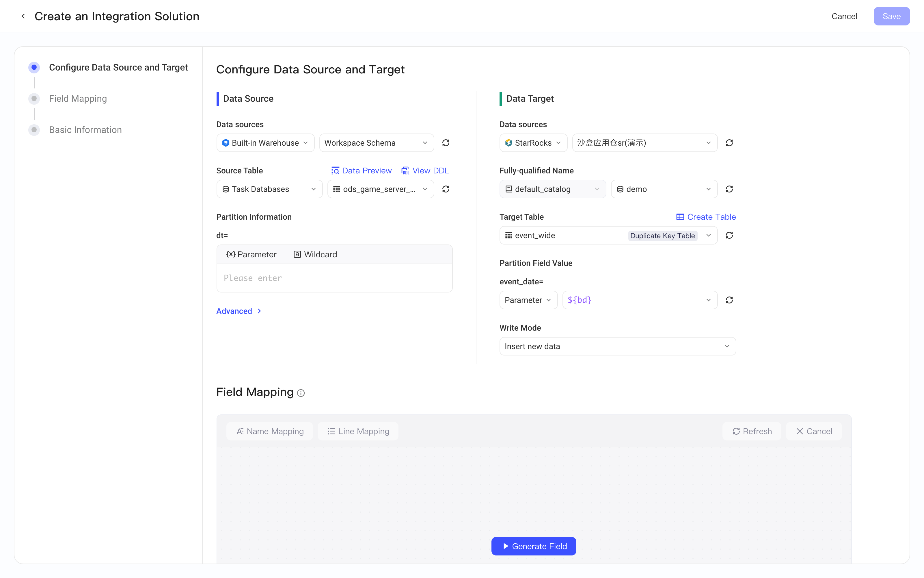Image resolution: width=924 pixels, height=578 pixels.
Task: Select the Wildcard tab for dt partition
Action: tap(315, 254)
